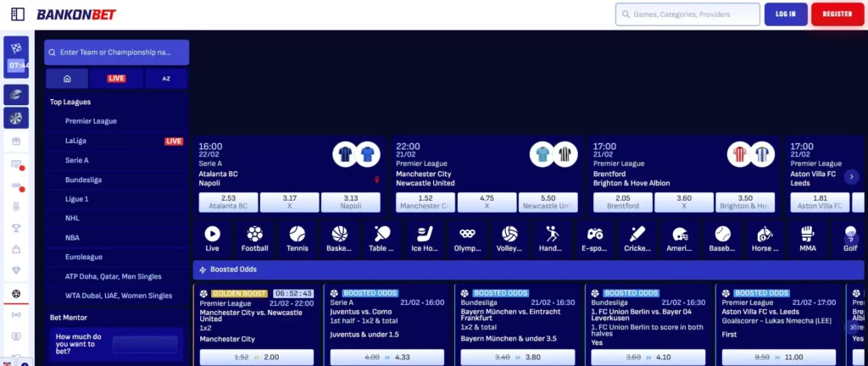Select the Cricket sport category

[637, 239]
